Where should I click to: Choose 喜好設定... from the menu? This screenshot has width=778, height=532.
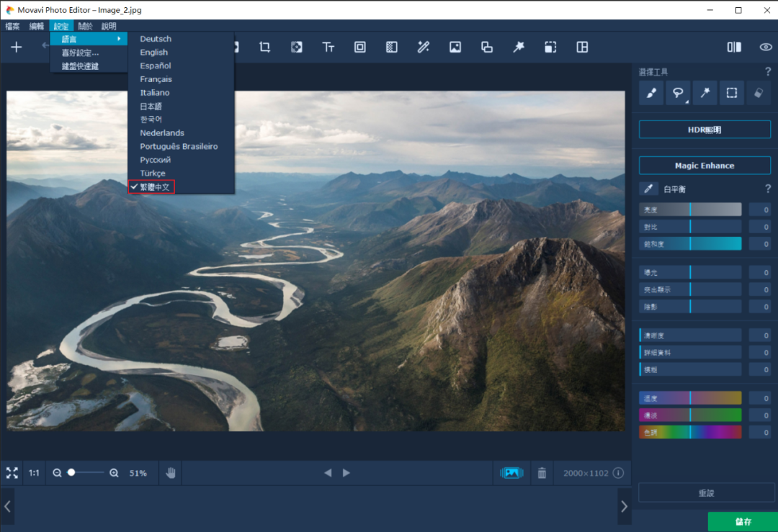[89, 53]
